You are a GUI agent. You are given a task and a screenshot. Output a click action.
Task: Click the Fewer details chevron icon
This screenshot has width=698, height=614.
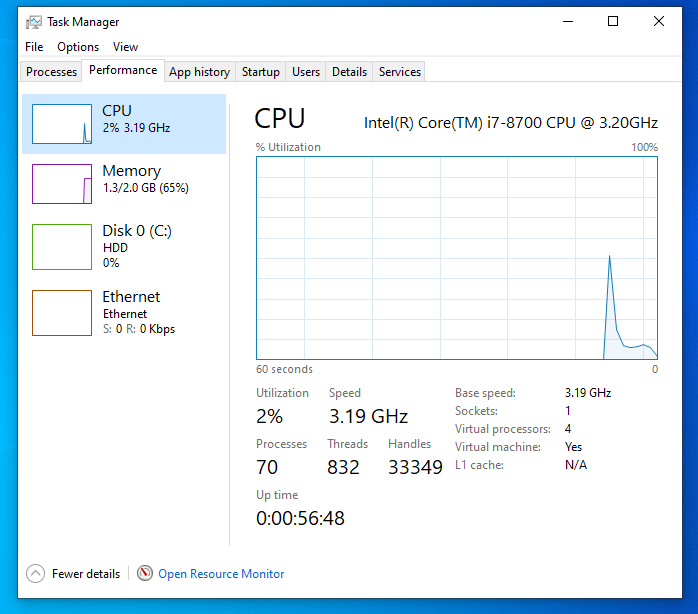[x=36, y=574]
